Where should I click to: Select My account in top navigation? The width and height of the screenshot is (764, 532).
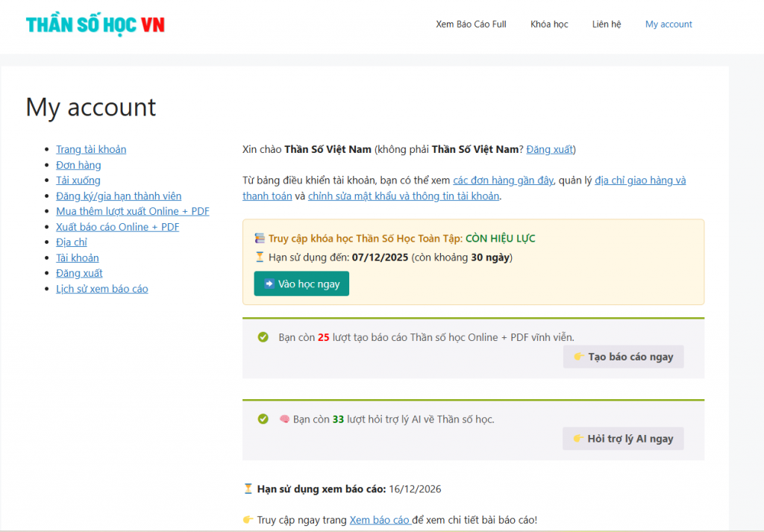pos(668,25)
